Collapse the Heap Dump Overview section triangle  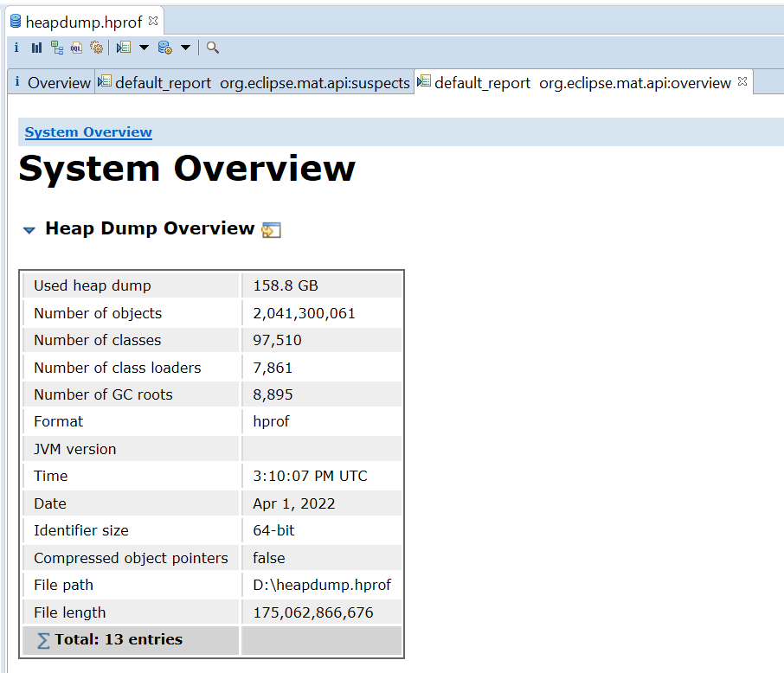pos(29,228)
